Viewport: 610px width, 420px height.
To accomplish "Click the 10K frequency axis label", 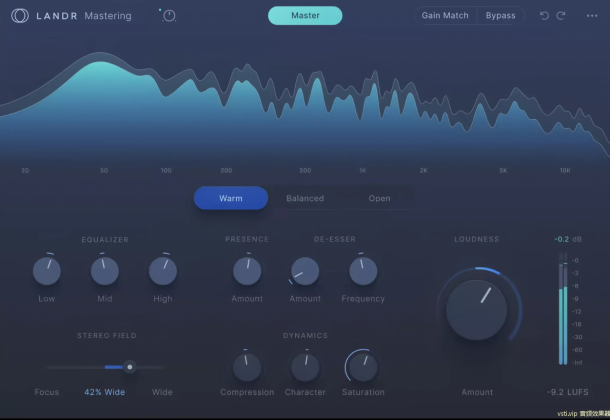I will point(565,170).
